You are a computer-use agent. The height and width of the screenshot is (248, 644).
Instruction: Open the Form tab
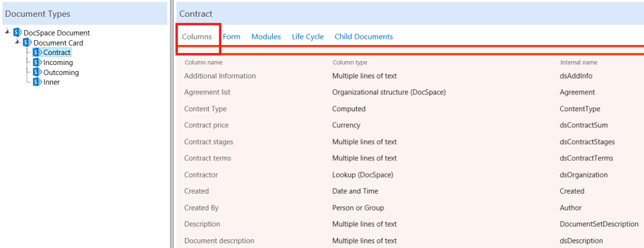click(231, 37)
